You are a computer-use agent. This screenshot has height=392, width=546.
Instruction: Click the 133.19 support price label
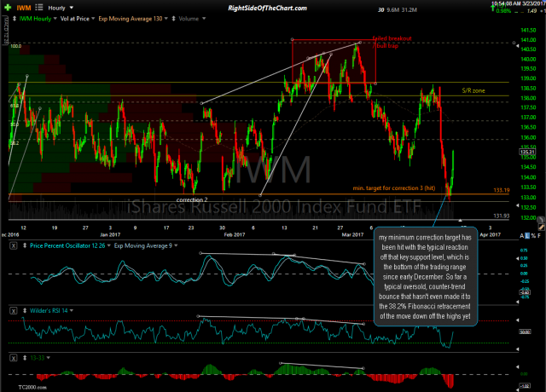[x=501, y=190]
